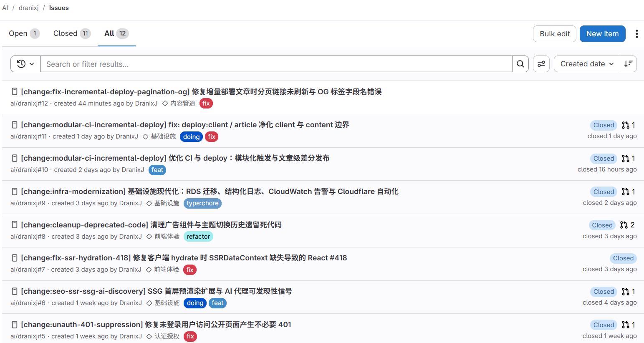Open the Created date sort dropdown
The width and height of the screenshot is (644, 343).
pos(587,64)
